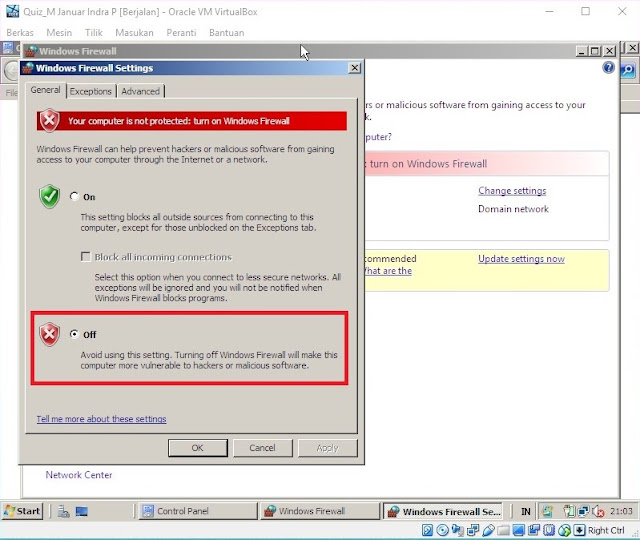The width and height of the screenshot is (640, 540).
Task: Click red shield icon beside Off
Action: coord(49,334)
